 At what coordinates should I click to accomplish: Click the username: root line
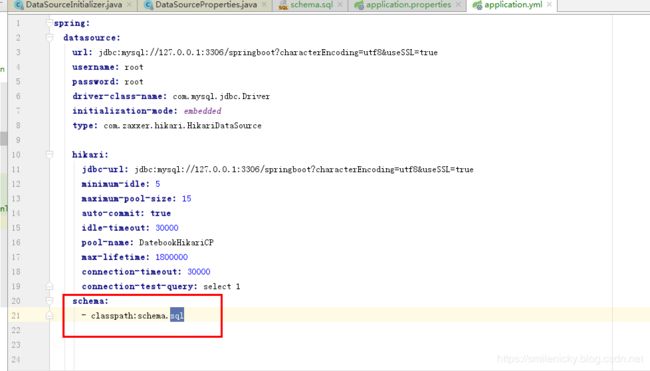108,67
